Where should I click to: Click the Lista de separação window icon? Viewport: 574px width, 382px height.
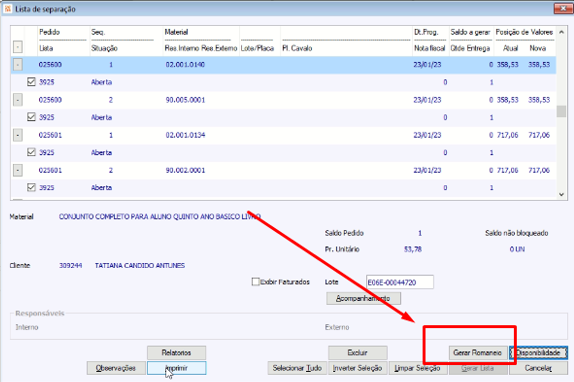click(x=7, y=8)
